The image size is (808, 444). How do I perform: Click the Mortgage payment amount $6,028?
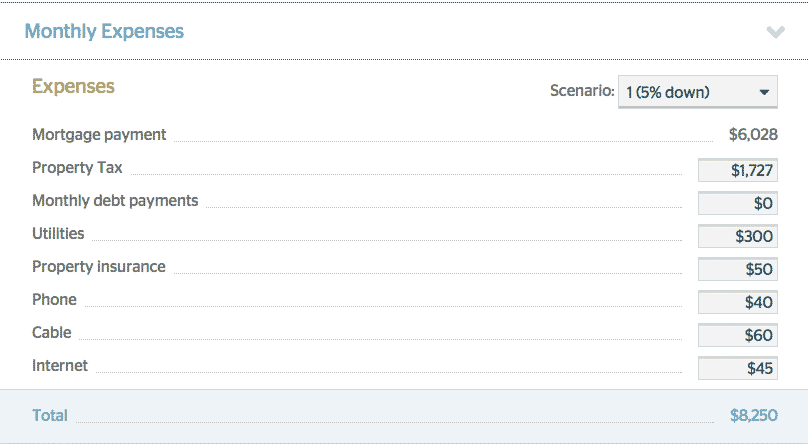coord(753,135)
